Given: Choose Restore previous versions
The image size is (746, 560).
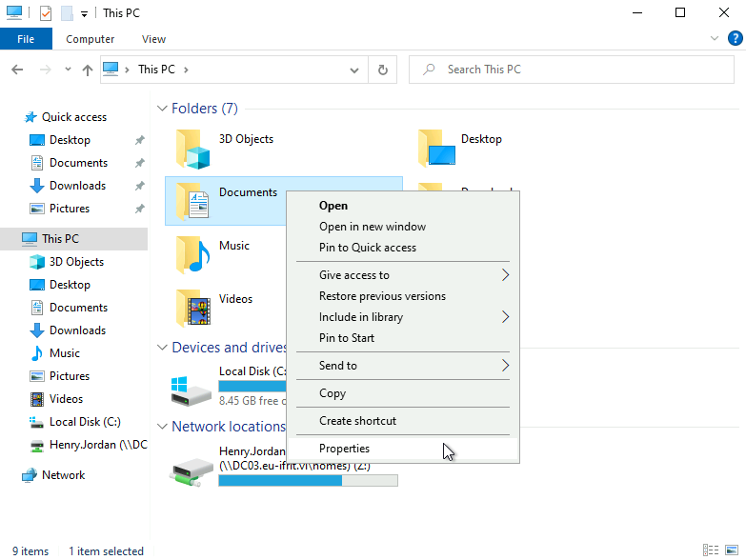Looking at the screenshot, I should [x=402, y=296].
